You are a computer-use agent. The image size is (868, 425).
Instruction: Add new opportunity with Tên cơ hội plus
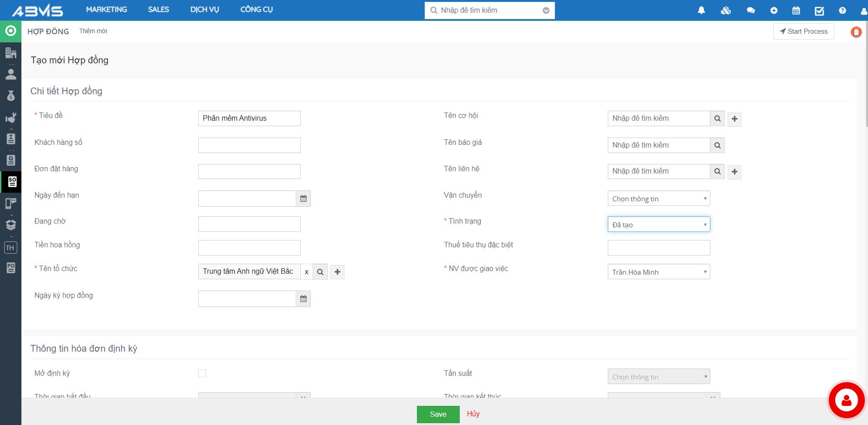[734, 119]
